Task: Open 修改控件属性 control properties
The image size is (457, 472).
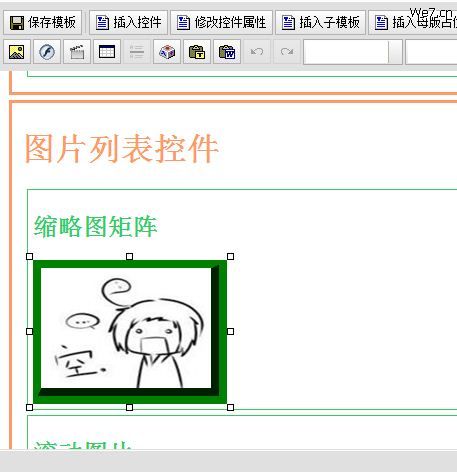Action: pos(222,22)
